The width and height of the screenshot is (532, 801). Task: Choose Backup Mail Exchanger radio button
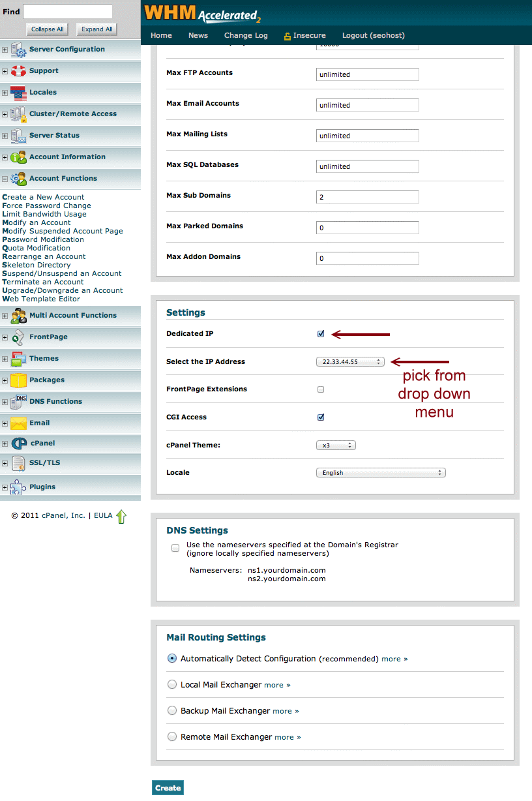(x=172, y=711)
